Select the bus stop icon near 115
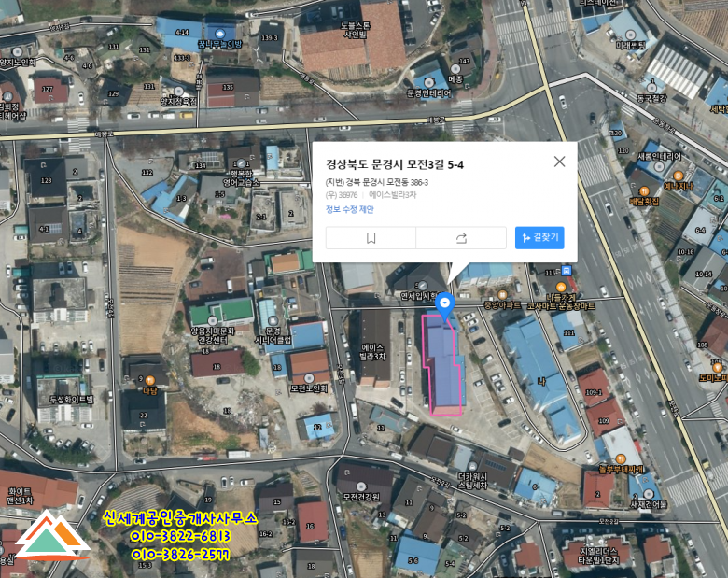The image size is (728, 578). [566, 271]
